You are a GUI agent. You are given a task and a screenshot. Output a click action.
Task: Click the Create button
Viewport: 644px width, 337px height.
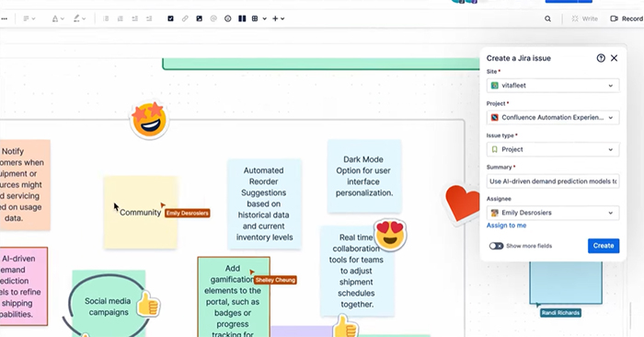pos(604,246)
